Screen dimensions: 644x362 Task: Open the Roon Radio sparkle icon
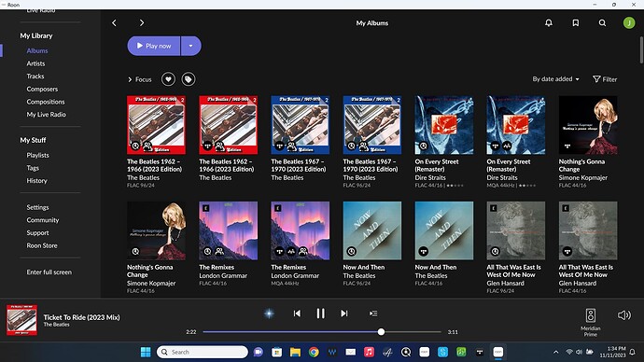click(269, 313)
